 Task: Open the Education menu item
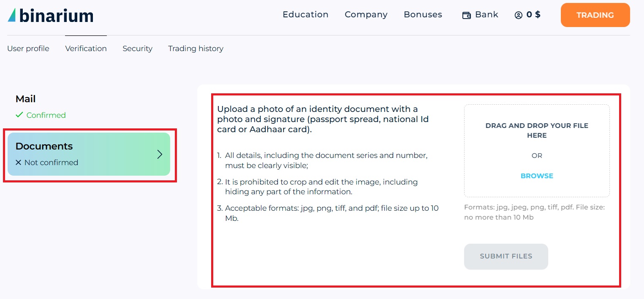[x=305, y=14]
